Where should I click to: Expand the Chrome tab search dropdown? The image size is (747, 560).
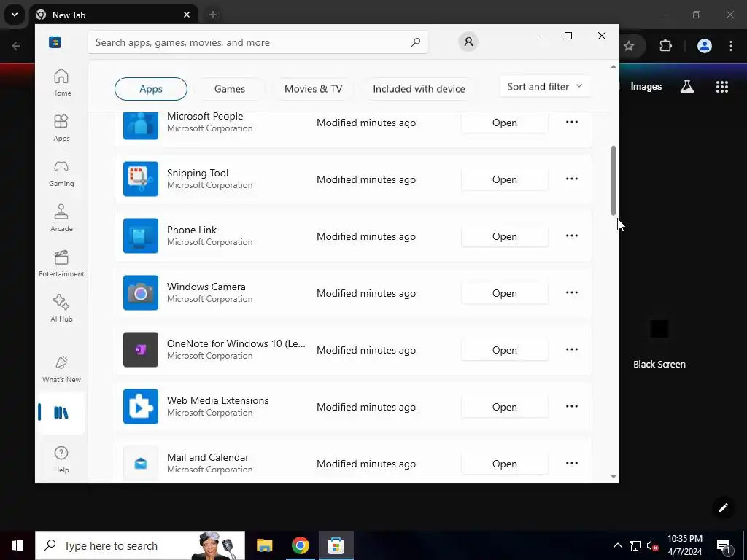point(15,15)
